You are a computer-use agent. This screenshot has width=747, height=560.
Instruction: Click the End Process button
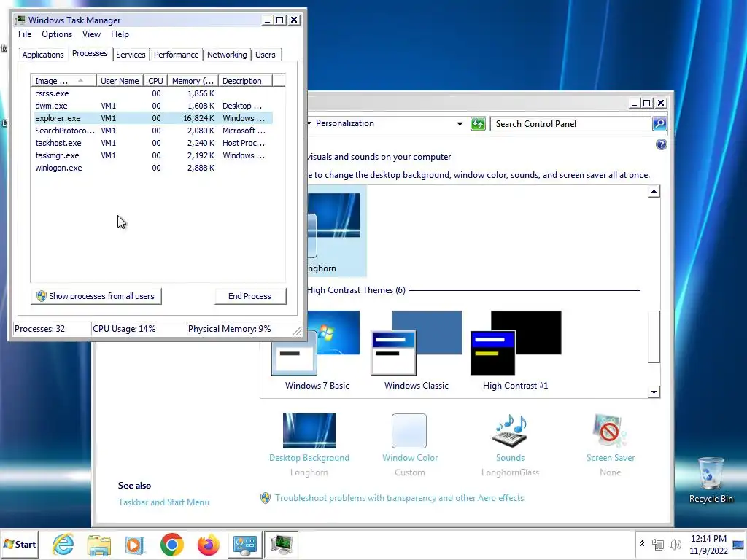(249, 296)
